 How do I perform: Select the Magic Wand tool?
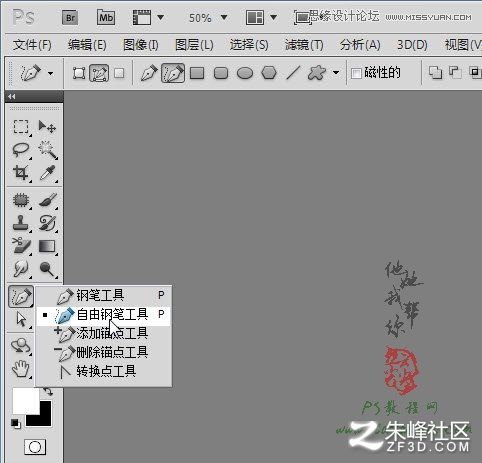(x=48, y=150)
